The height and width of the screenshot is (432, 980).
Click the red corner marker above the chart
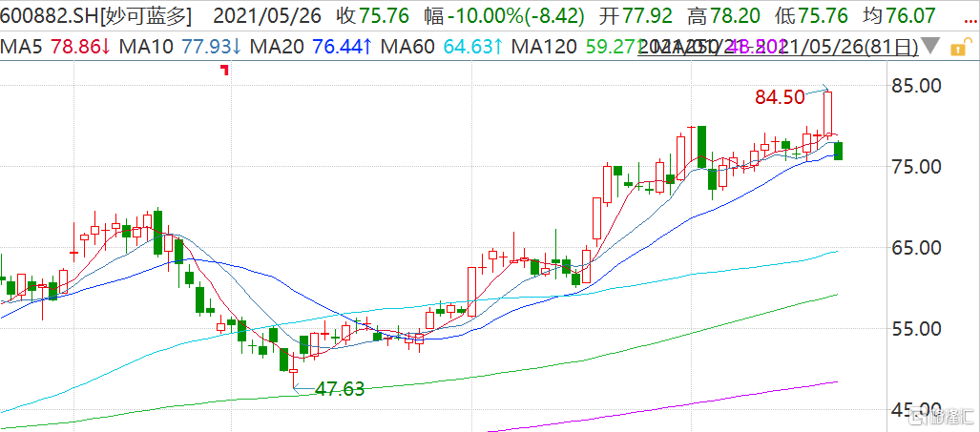click(224, 70)
